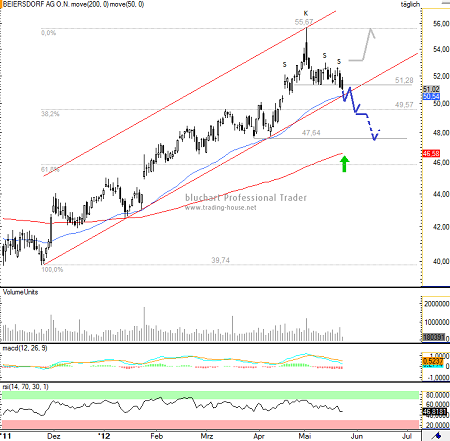Select the 39,74 low price label

click(x=220, y=260)
